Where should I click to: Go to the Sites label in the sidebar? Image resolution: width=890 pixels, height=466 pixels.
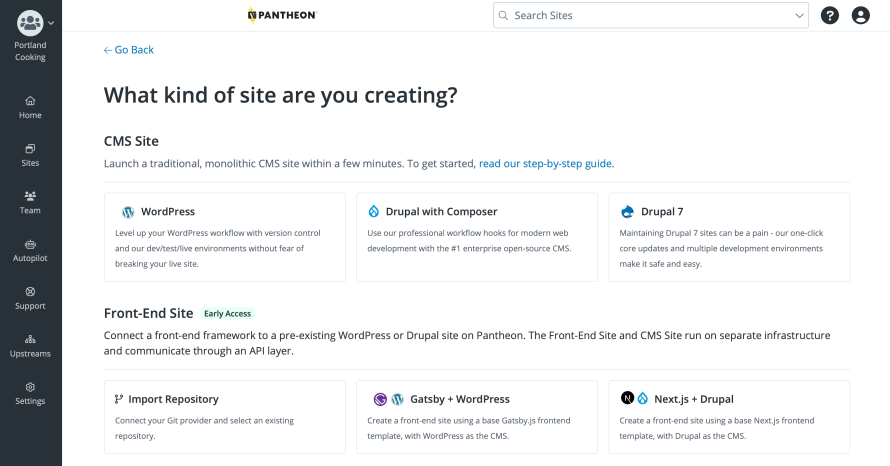(x=30, y=163)
